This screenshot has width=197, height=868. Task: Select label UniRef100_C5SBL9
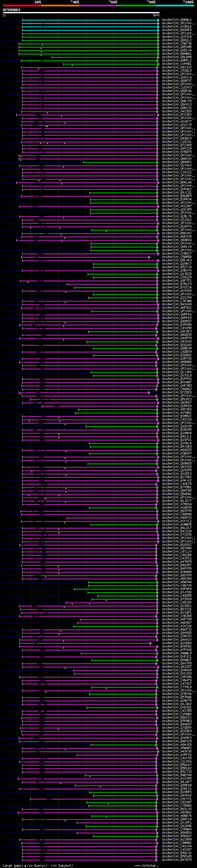(x=177, y=71)
